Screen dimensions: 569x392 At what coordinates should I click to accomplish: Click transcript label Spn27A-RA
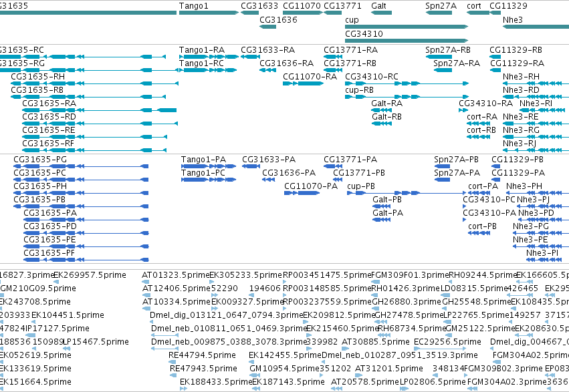457,63
